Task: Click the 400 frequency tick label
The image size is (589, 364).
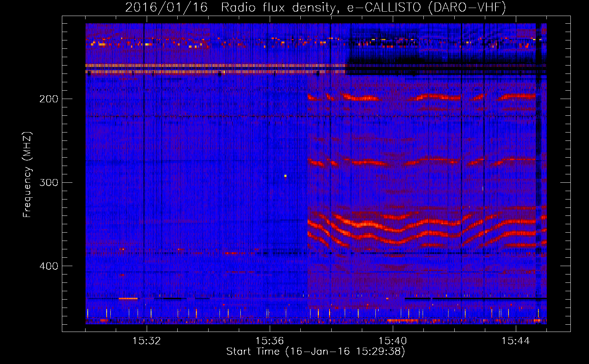Action: 49,266
